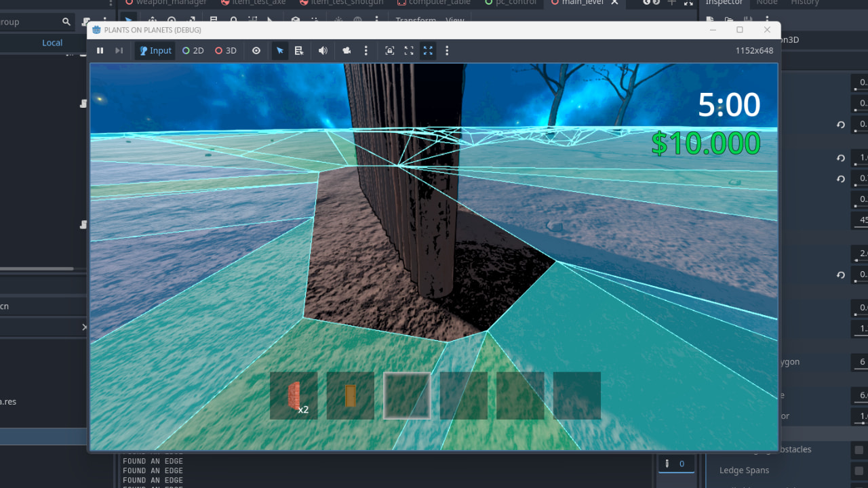This screenshot has width=868, height=488.
Task: Switch to the Local tab
Action: click(52, 43)
